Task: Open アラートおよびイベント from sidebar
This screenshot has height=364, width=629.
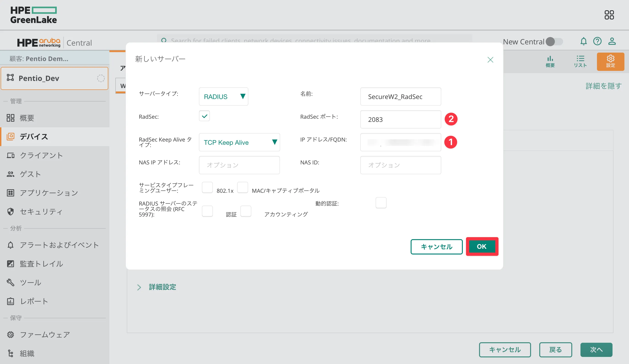Action: [x=59, y=245]
